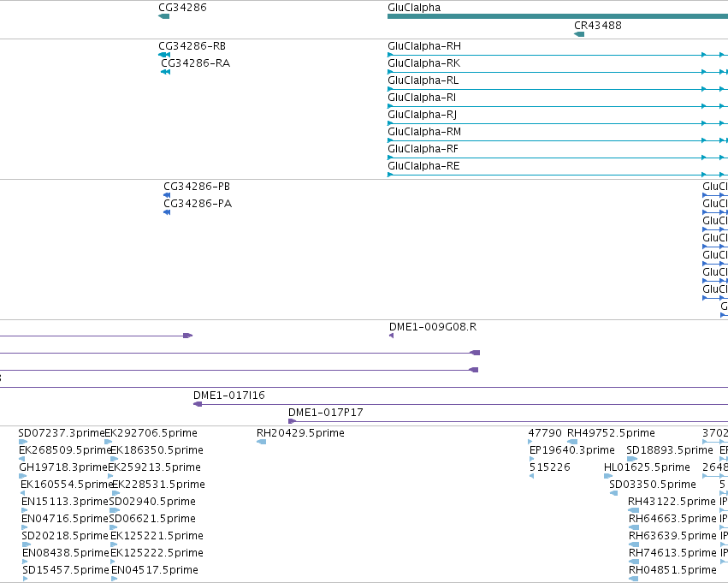Click the SD02940.5prime EST label
The width and height of the screenshot is (728, 583).
[x=152, y=502]
